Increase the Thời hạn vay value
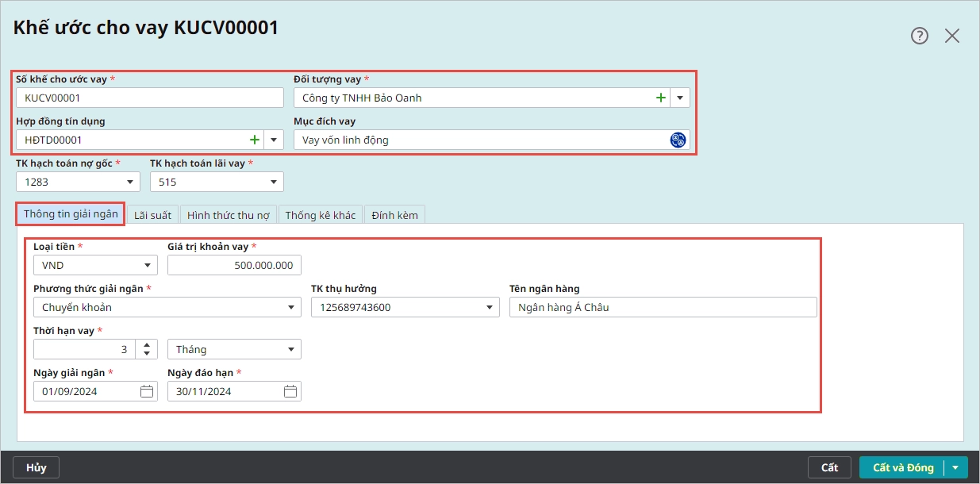 pyautogui.click(x=147, y=344)
